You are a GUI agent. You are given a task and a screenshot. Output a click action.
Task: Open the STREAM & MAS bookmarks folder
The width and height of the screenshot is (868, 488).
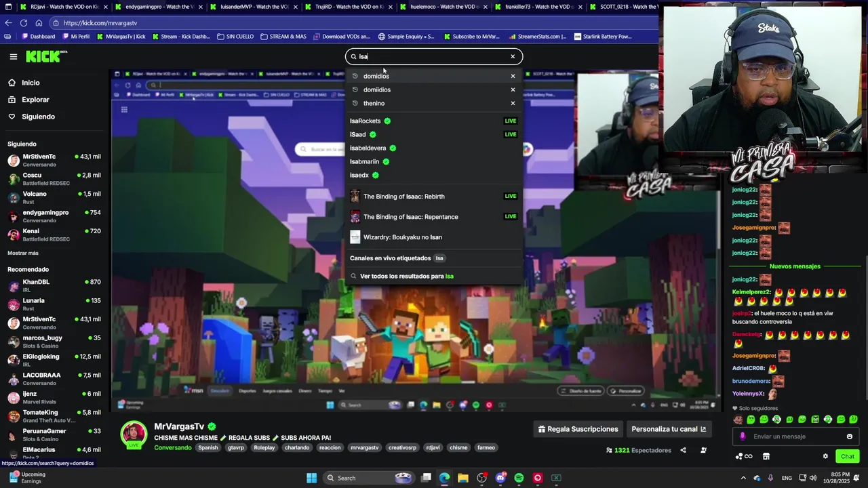(x=283, y=37)
